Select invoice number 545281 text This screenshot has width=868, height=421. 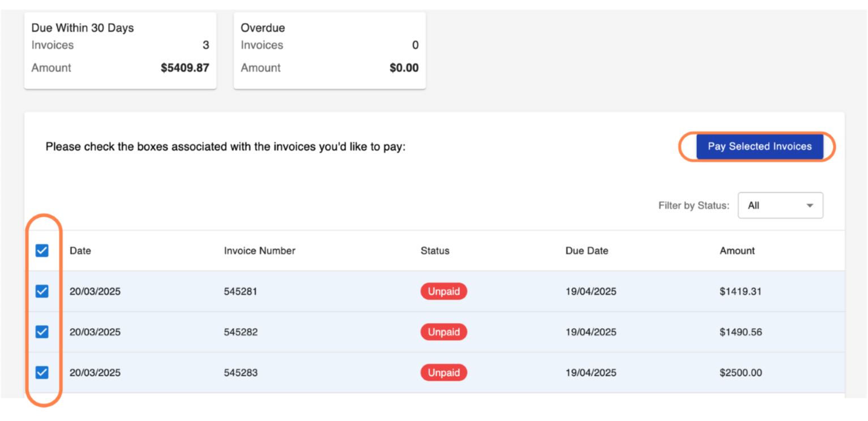(x=241, y=292)
